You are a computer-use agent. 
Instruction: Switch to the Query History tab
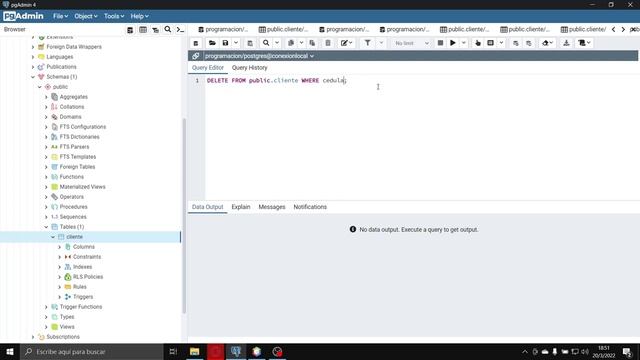(x=249, y=68)
